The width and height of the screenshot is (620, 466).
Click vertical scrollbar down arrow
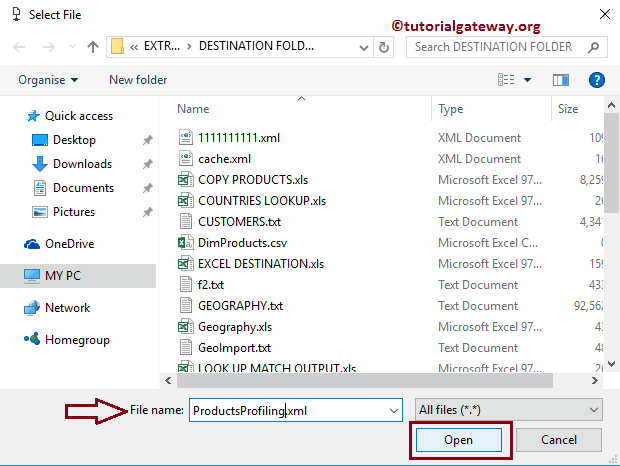(x=611, y=364)
